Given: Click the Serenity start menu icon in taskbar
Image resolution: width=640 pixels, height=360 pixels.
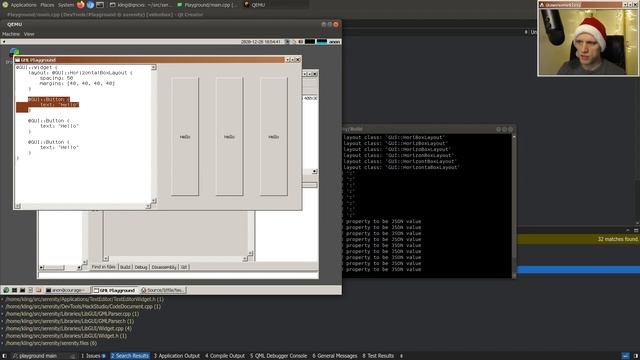Looking at the screenshot, I should click(6, 290).
